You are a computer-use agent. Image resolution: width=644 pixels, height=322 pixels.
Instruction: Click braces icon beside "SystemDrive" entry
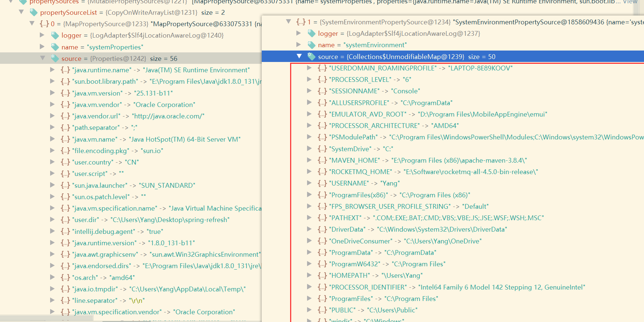point(322,149)
